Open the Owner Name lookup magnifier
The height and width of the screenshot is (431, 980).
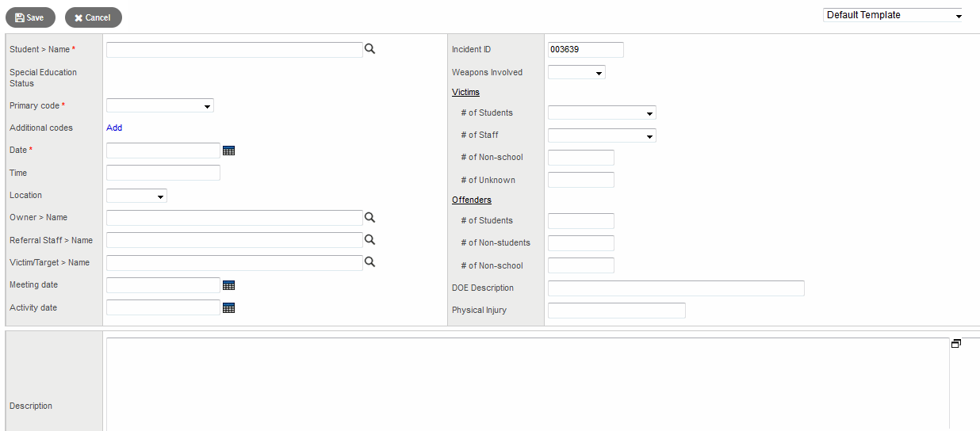coord(369,217)
